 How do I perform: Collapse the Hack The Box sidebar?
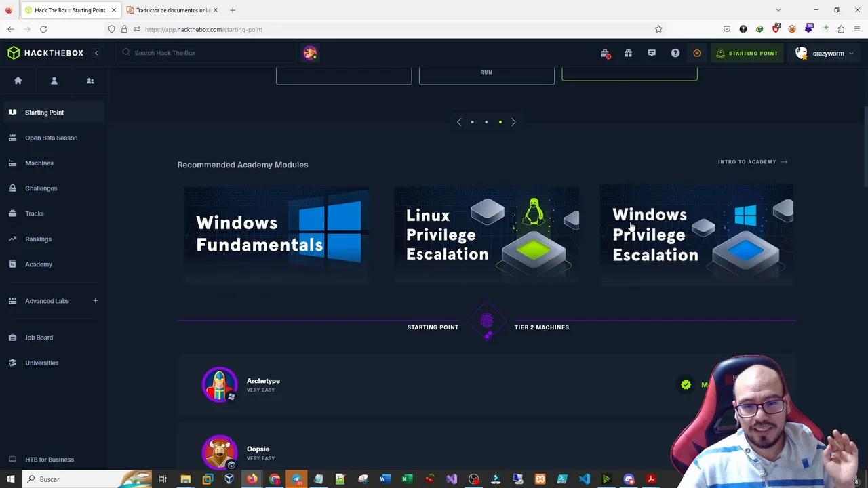click(x=96, y=53)
